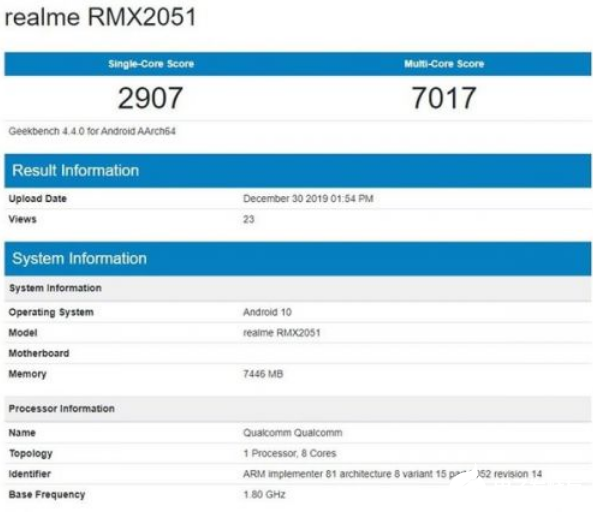The image size is (593, 517).
Task: Click the blue System Information section header
Action: click(x=298, y=259)
